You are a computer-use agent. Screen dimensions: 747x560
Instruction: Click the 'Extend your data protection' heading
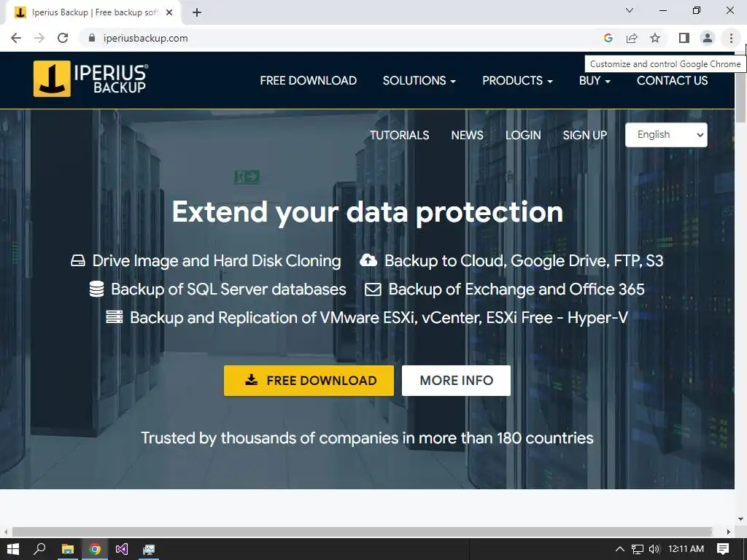point(368,212)
